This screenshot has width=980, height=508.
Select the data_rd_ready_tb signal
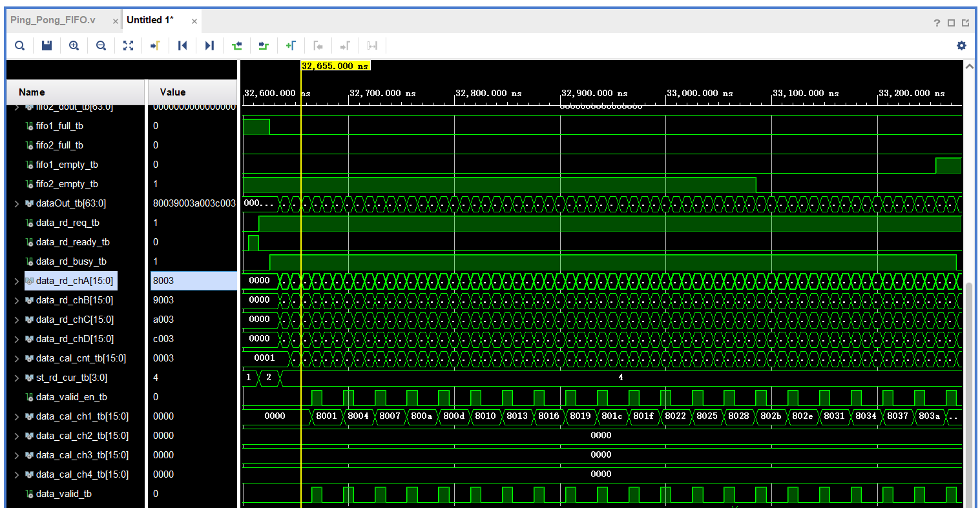click(73, 242)
